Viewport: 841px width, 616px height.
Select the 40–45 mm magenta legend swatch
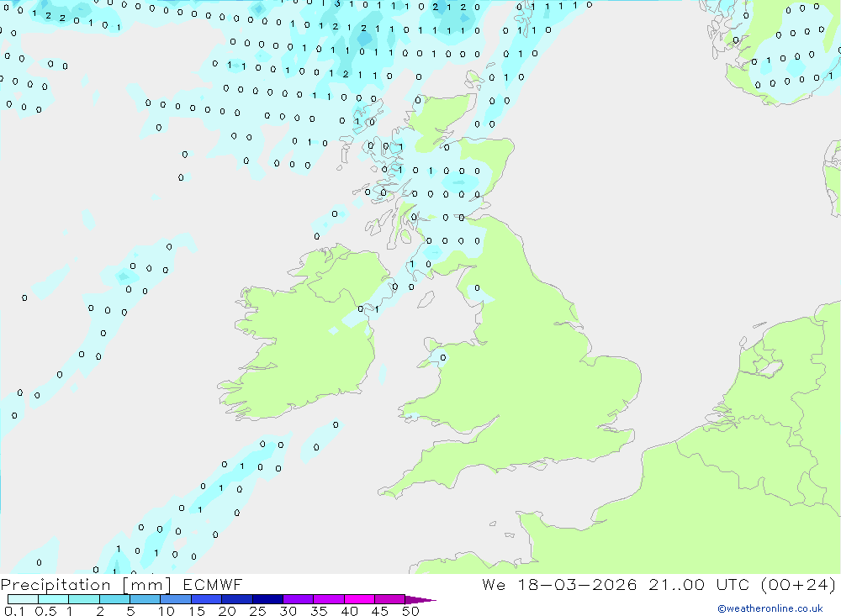coord(359,599)
